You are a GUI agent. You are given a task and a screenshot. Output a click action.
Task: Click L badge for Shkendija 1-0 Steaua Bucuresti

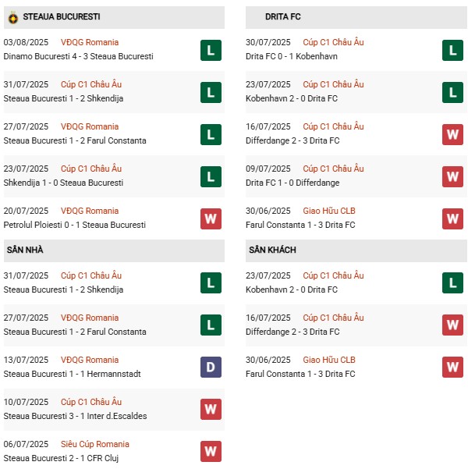click(x=210, y=177)
